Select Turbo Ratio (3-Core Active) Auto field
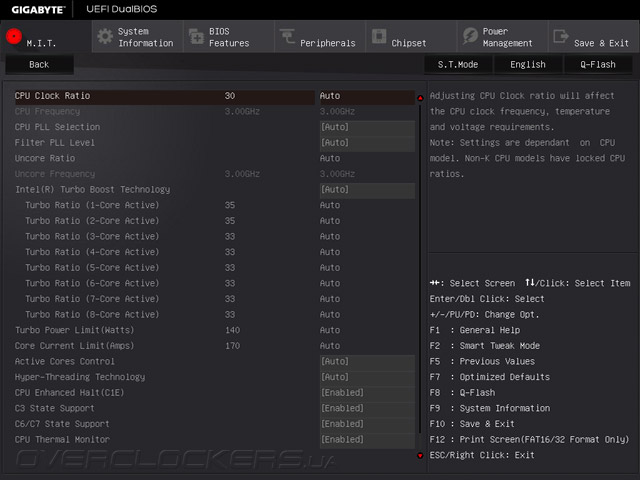 [330, 237]
